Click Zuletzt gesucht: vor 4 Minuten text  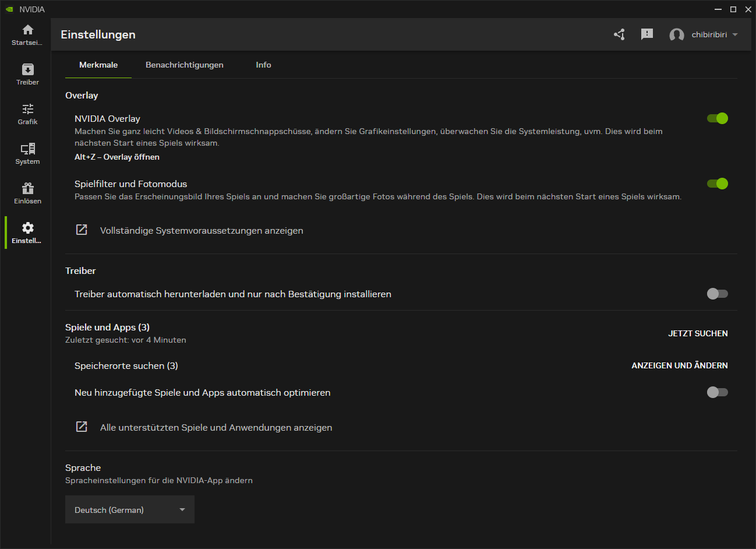[x=126, y=340]
